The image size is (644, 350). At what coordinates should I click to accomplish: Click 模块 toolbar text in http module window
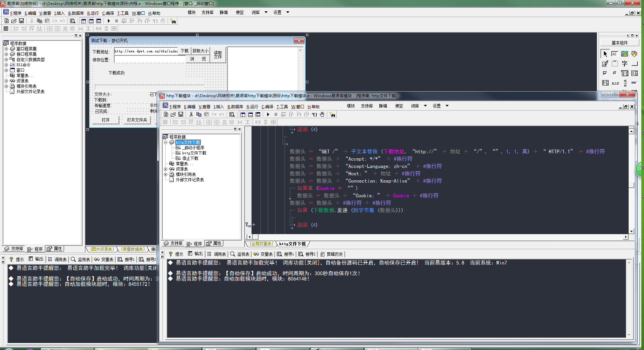(x=351, y=106)
